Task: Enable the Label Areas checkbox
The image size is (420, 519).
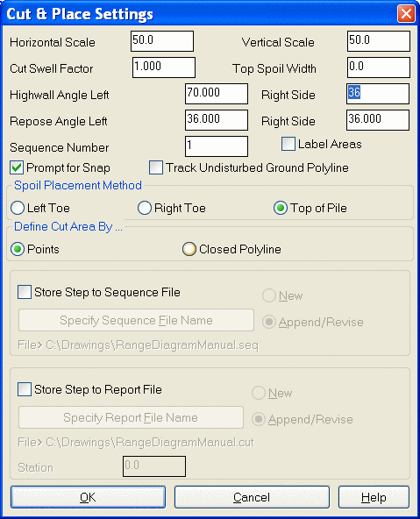Action: pyautogui.click(x=288, y=144)
